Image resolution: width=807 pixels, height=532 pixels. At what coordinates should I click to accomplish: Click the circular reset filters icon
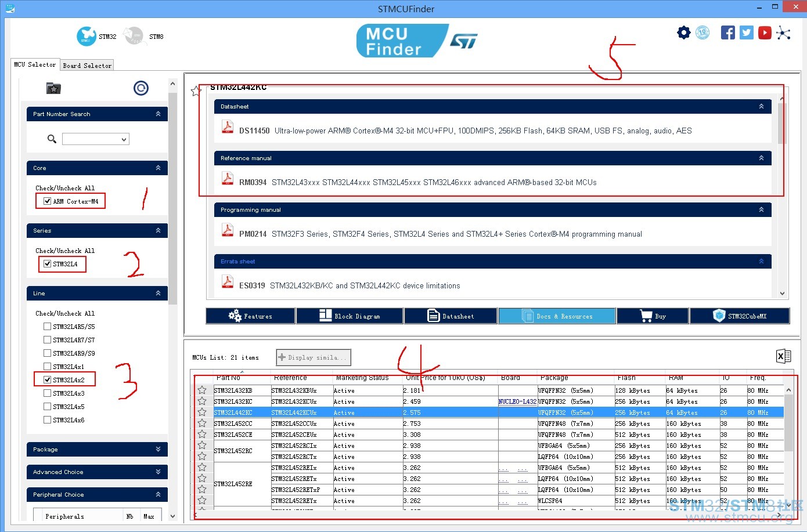[x=141, y=88]
